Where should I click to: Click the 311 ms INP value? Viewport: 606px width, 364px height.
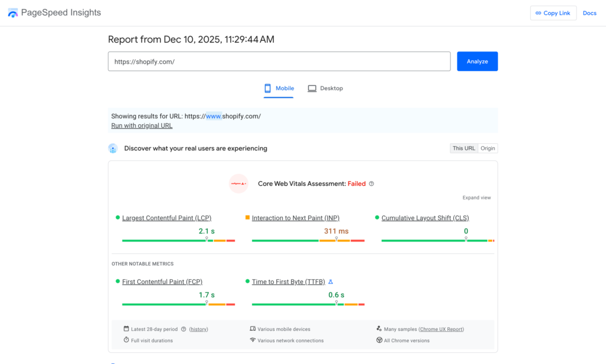pos(336,231)
